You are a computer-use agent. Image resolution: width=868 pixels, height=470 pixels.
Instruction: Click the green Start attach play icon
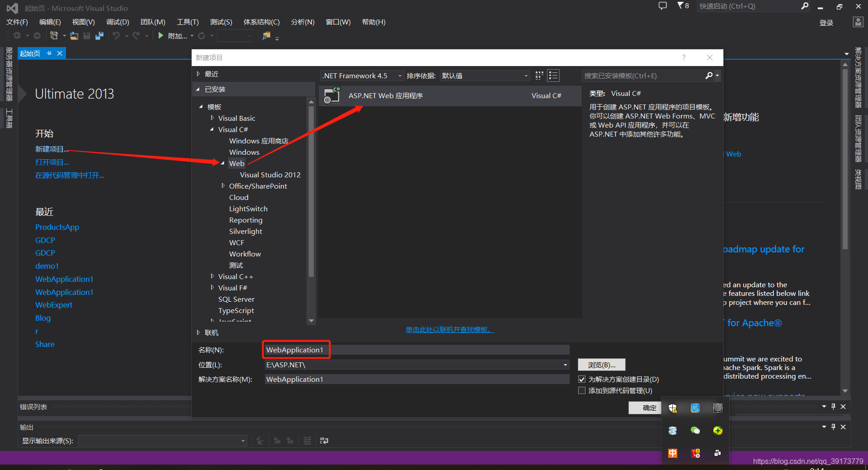click(160, 35)
